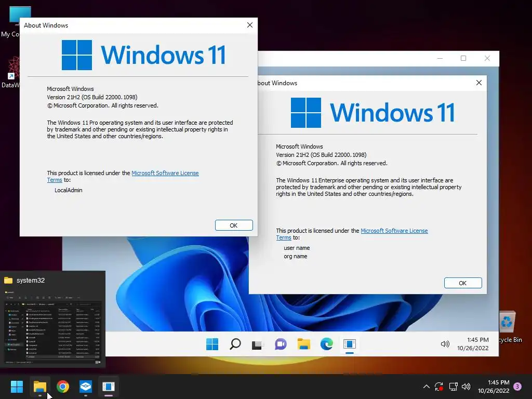Click volume icon in the inner VM tray
Image resolution: width=532 pixels, height=399 pixels.
click(445, 344)
